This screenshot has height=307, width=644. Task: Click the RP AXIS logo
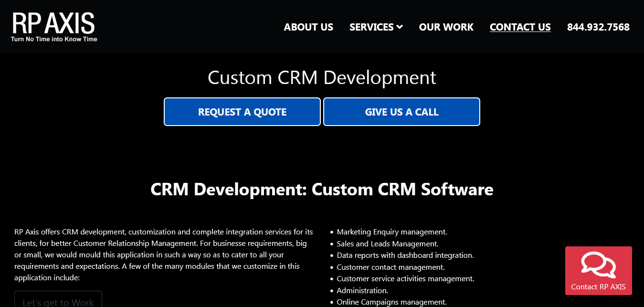point(54,27)
